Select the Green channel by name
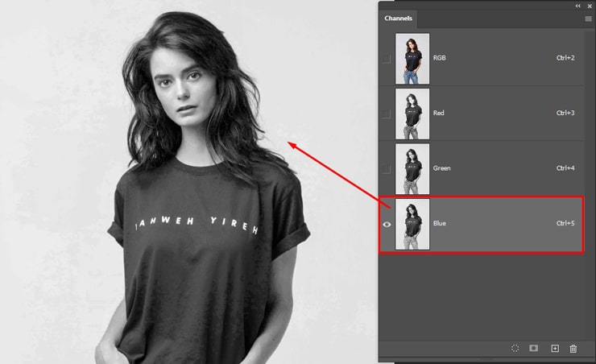The width and height of the screenshot is (596, 364). click(x=442, y=168)
